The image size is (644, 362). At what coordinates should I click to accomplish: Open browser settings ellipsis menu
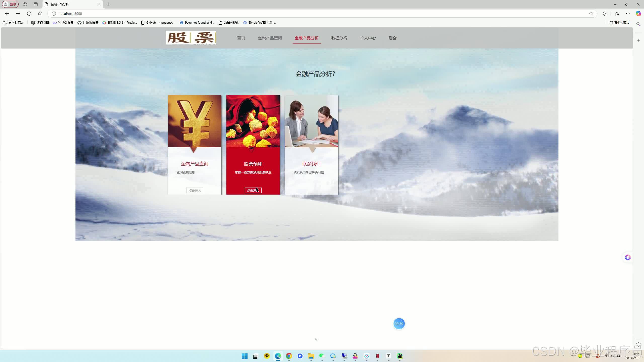(x=628, y=14)
